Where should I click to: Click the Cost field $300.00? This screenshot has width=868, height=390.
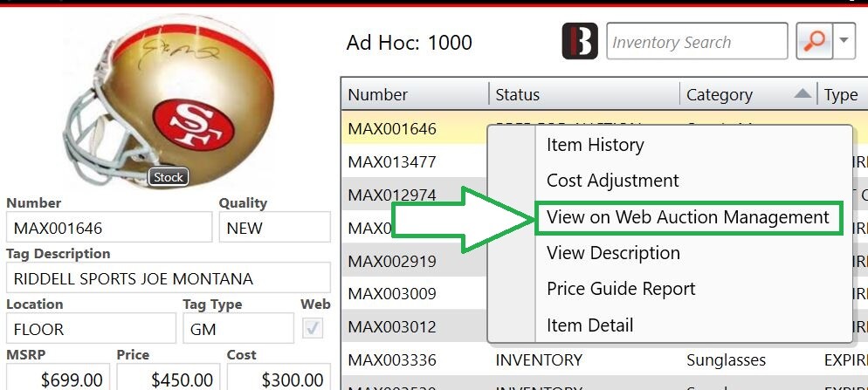click(x=279, y=377)
